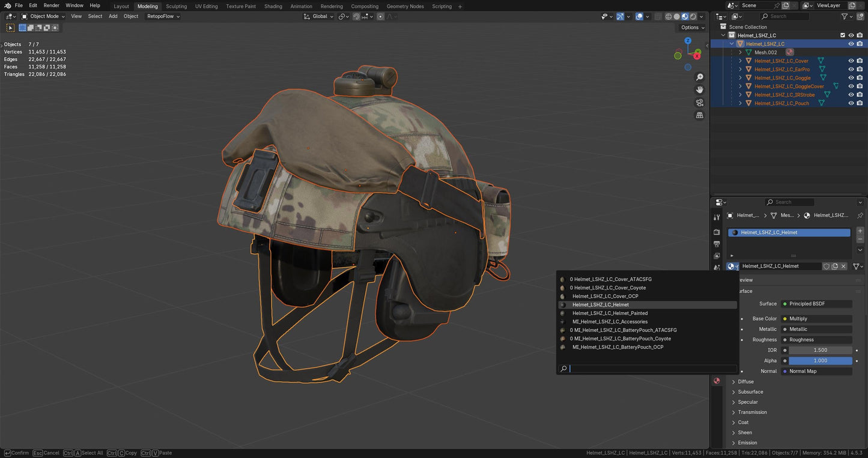This screenshot has width=868, height=458.
Task: Collapse the Helmet_LSHZ_LC collection
Action: click(x=723, y=35)
